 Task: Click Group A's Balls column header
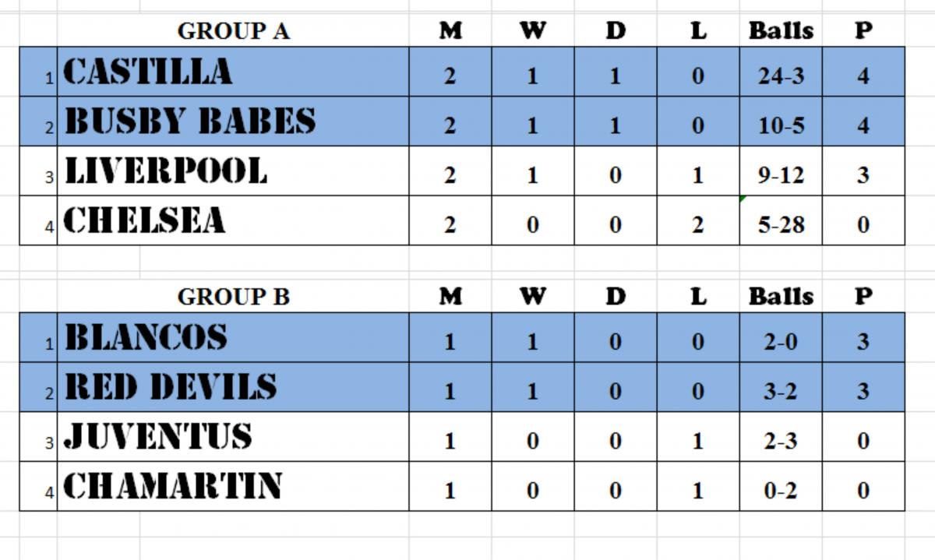(781, 31)
